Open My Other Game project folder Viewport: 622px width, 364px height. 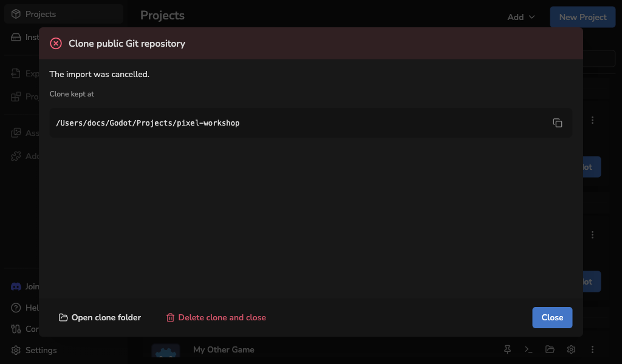point(550,349)
